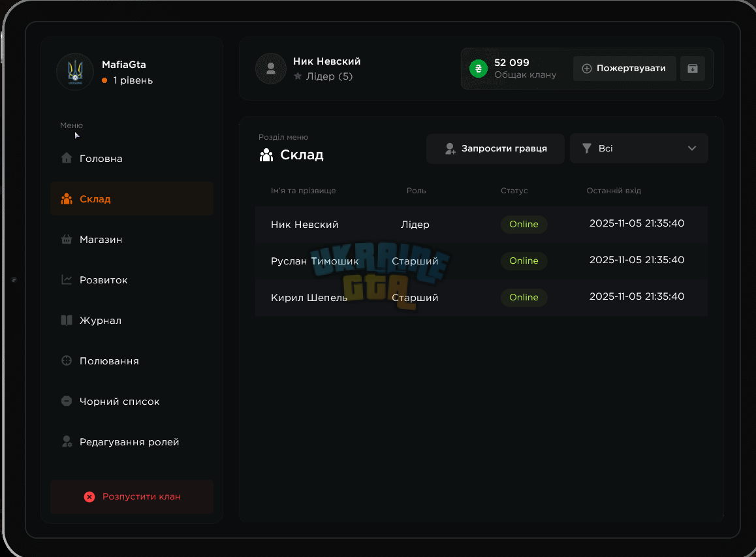Click the add-user icon in Запросити гравця
The width and height of the screenshot is (756, 557).
(450, 148)
